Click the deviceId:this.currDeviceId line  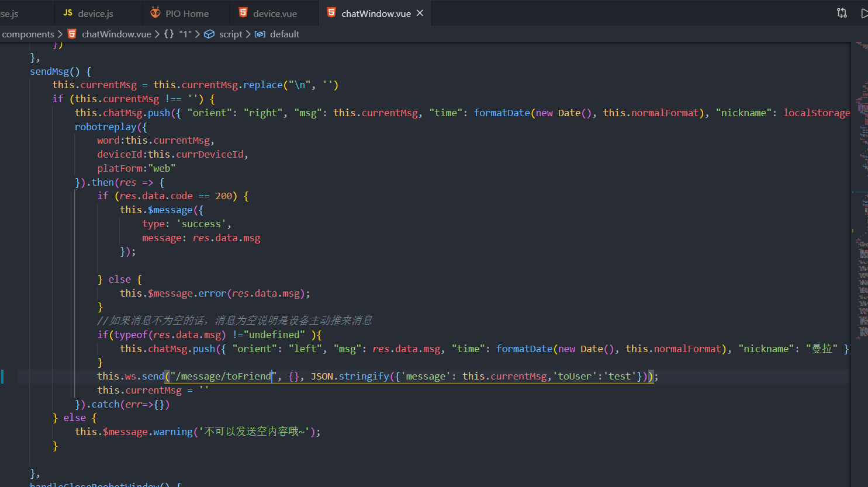coord(172,154)
